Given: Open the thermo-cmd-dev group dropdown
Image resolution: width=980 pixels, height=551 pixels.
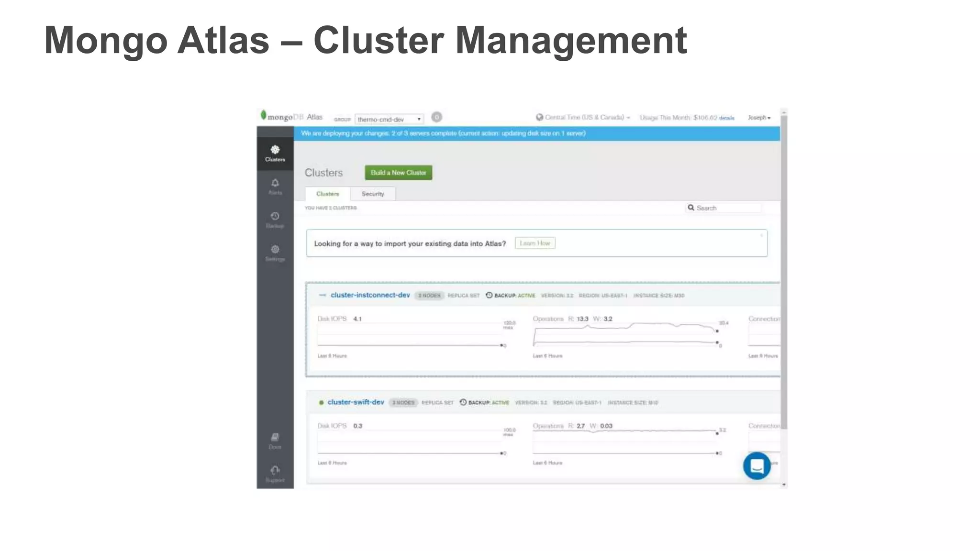Looking at the screenshot, I should pos(390,119).
